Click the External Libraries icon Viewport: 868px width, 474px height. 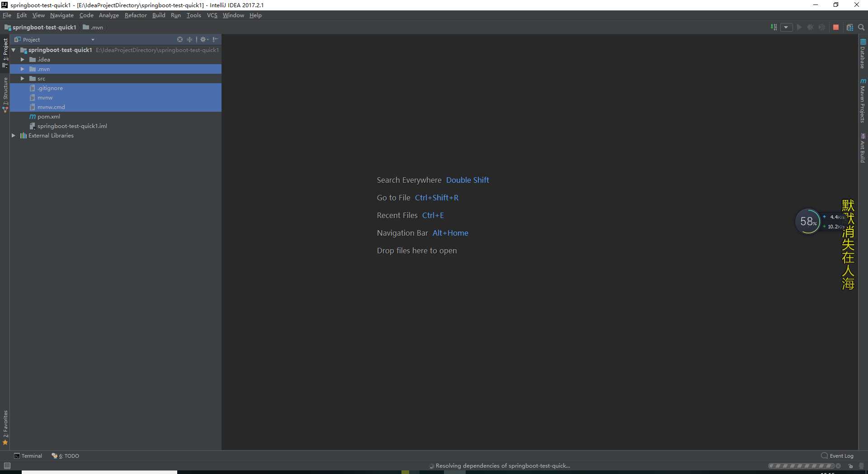click(x=24, y=135)
